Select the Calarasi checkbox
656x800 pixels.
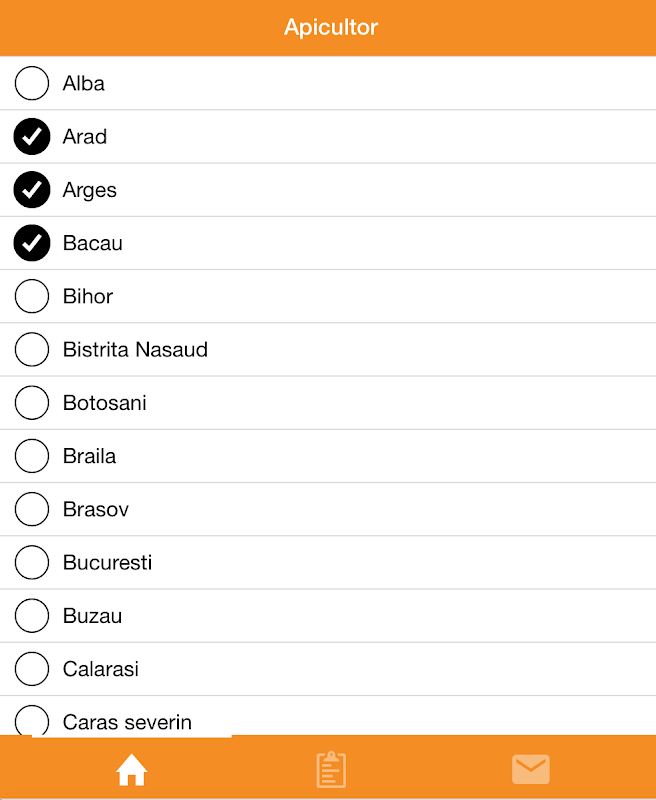click(32, 669)
